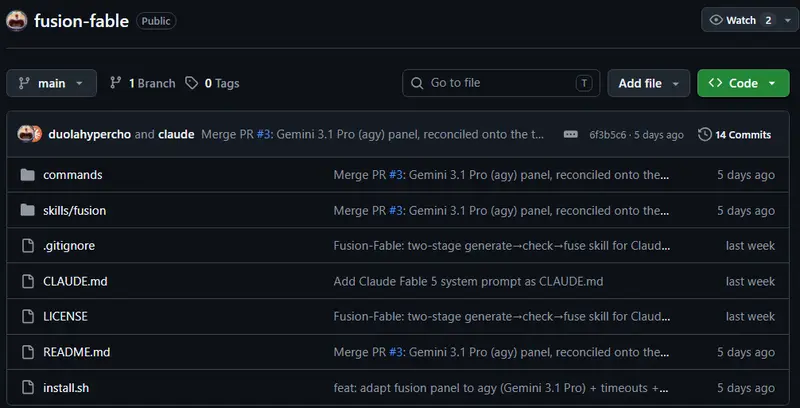Click 'last week' in CLAUDE.md row
Image resolution: width=800 pixels, height=408 pixels.
tap(751, 281)
